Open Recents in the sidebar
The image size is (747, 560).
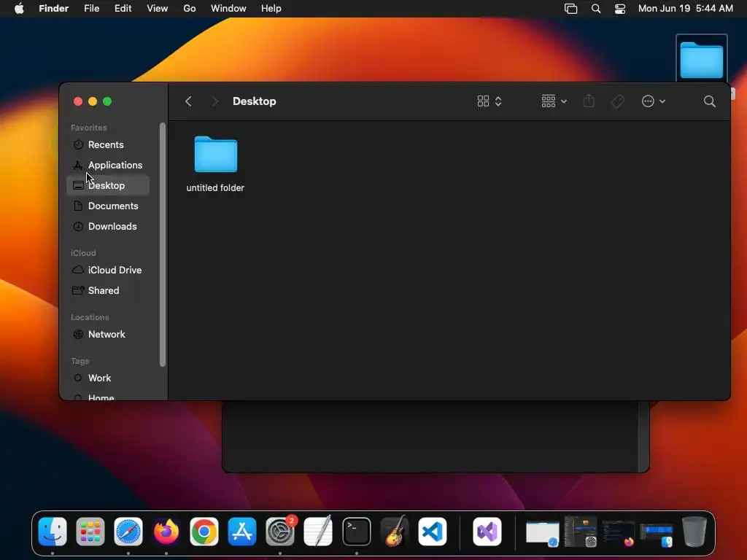[108, 145]
